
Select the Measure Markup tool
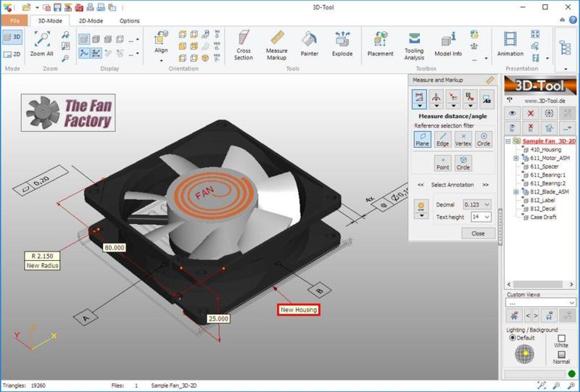[x=277, y=44]
